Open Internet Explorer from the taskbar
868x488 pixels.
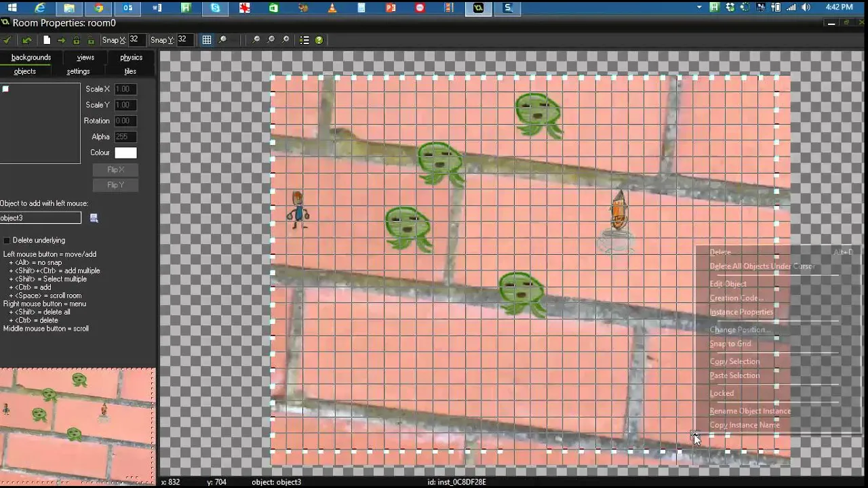pos(40,8)
